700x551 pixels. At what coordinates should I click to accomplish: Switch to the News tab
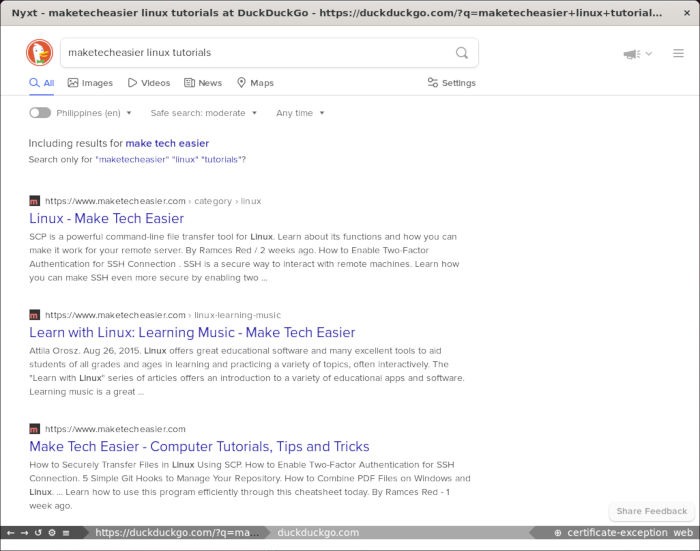pos(203,83)
